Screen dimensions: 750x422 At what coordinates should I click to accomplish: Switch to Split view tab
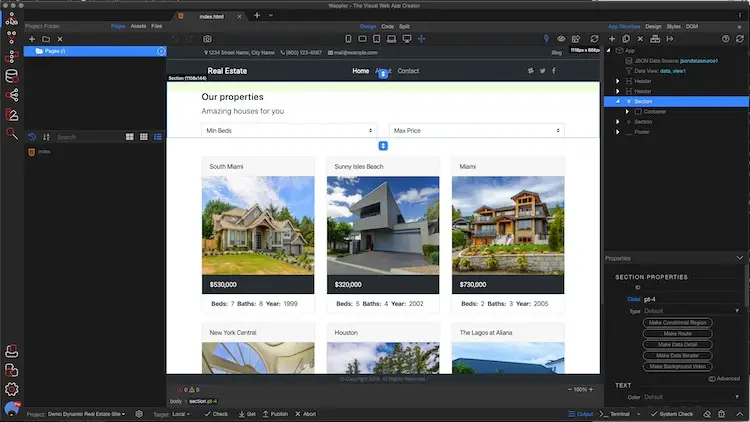(x=404, y=26)
